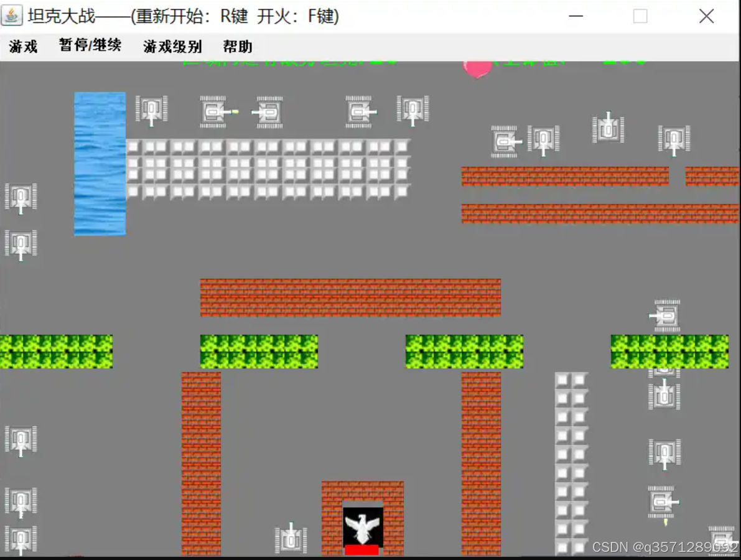Viewport: 741px width, 560px height.
Task: Click the pink heart at the top
Action: 478,70
